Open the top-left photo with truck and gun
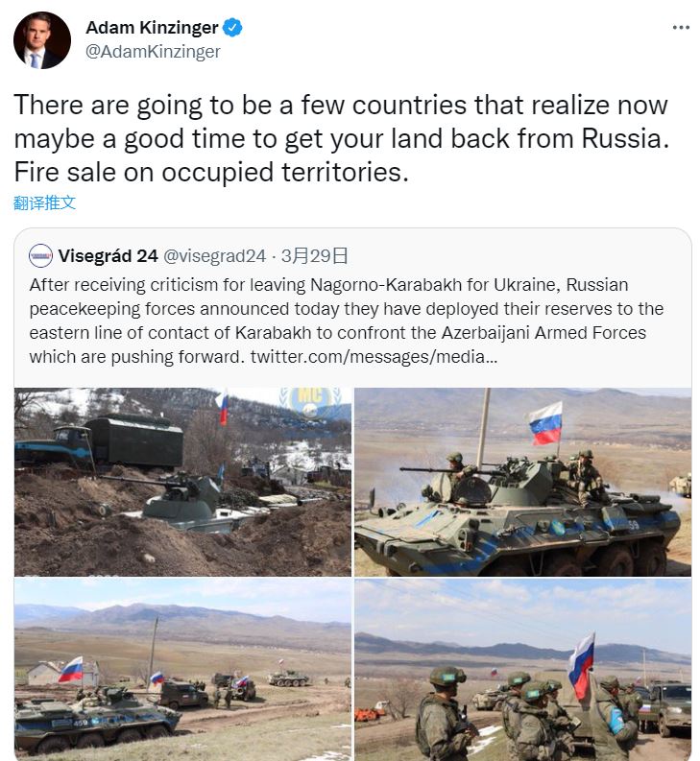This screenshot has height=761, width=700. 182,482
